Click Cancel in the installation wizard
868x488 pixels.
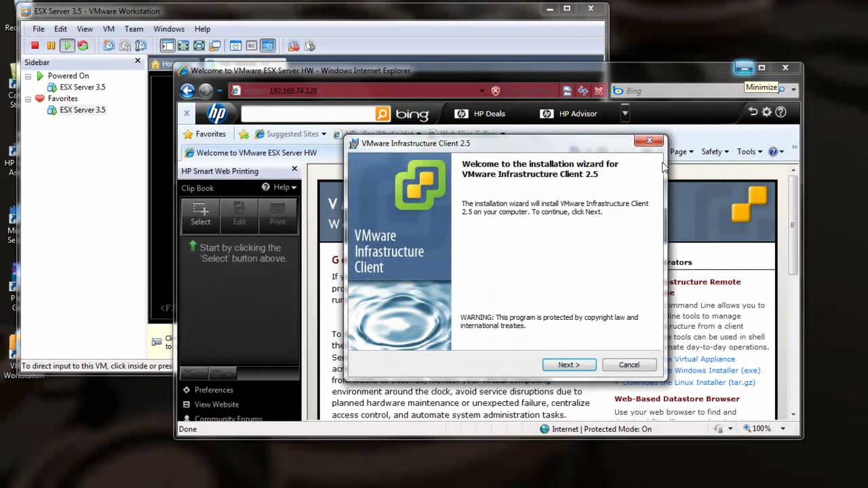[629, 365]
